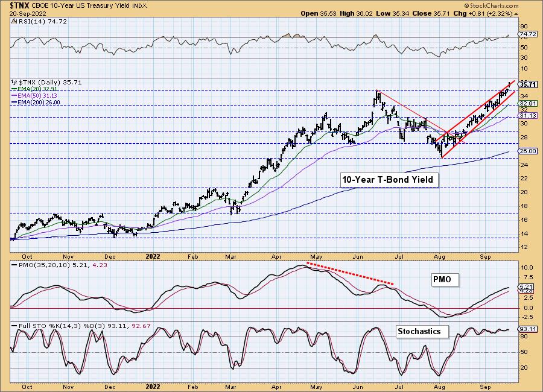The height and width of the screenshot is (392, 543).
Task: Select the 93.11 stochastic value tag
Action: point(528,329)
